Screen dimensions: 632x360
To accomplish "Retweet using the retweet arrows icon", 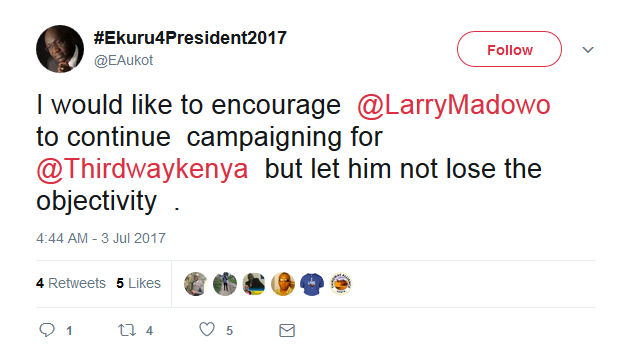I will [x=127, y=331].
